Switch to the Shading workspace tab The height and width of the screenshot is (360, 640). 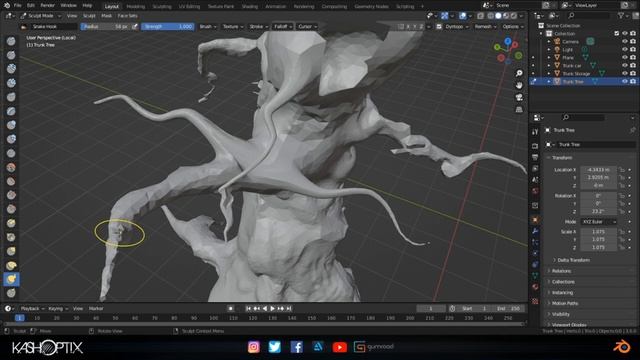coord(249,7)
